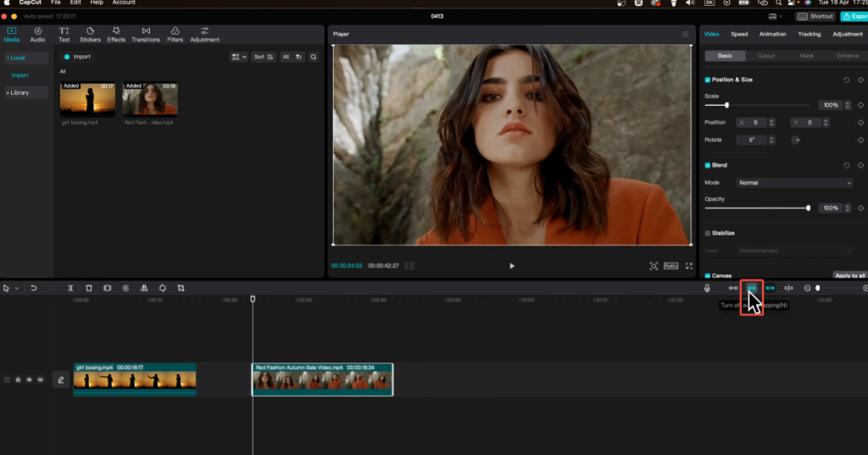Delete the selected clip with trash icon
868x455 pixels.
(x=88, y=288)
